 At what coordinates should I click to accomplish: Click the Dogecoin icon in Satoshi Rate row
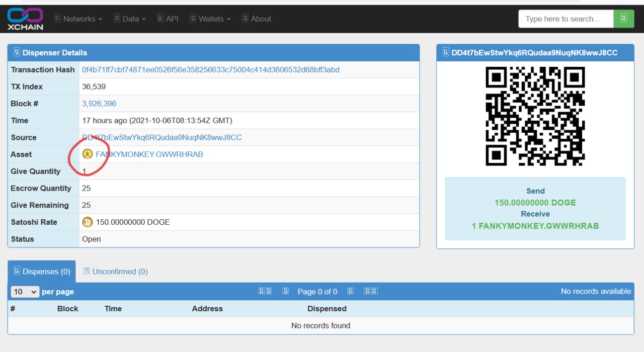pos(88,222)
